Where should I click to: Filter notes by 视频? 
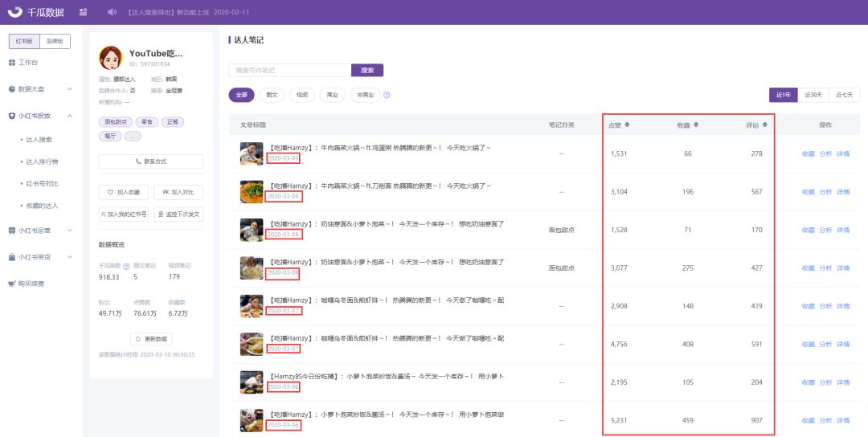[301, 95]
